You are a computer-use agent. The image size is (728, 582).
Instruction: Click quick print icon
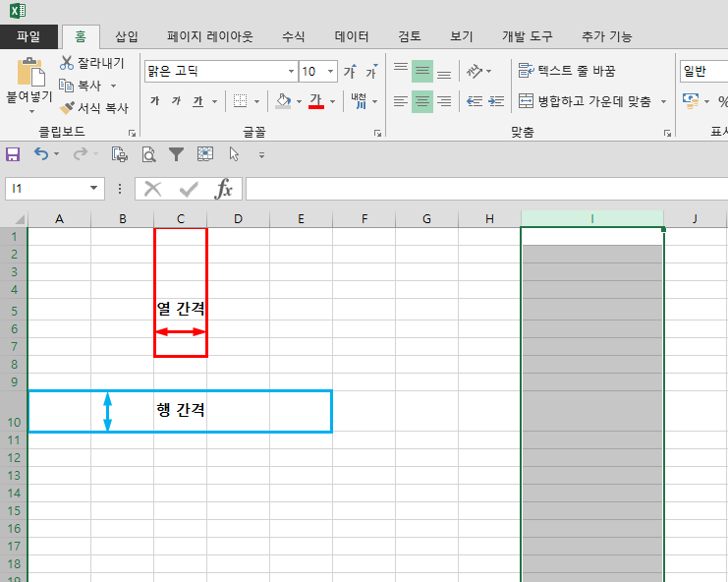pos(120,154)
